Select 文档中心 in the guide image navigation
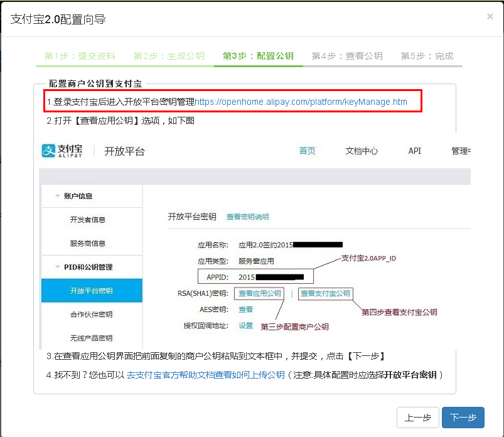Image resolution: width=504 pixels, height=437 pixels. tap(362, 151)
